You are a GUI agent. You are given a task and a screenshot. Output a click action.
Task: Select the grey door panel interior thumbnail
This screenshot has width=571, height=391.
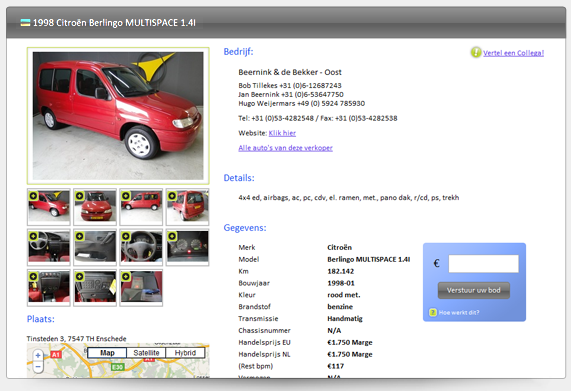95,247
